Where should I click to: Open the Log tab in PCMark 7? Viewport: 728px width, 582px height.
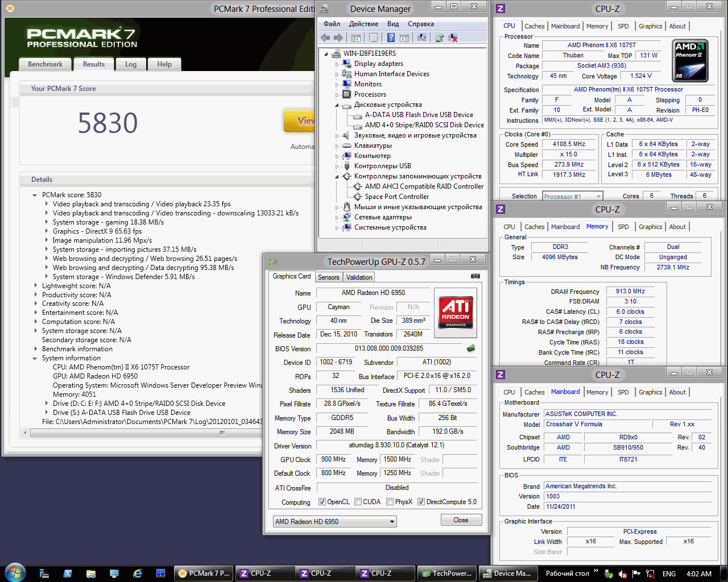131,64
